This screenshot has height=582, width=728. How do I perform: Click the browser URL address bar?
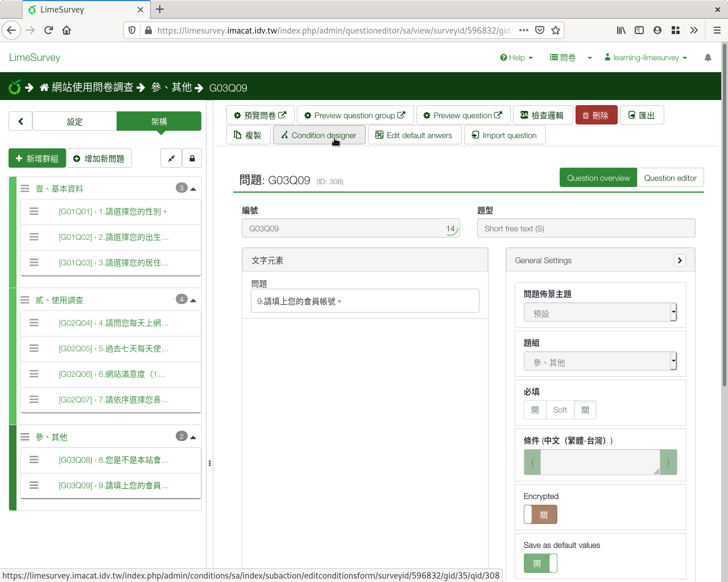(x=334, y=30)
